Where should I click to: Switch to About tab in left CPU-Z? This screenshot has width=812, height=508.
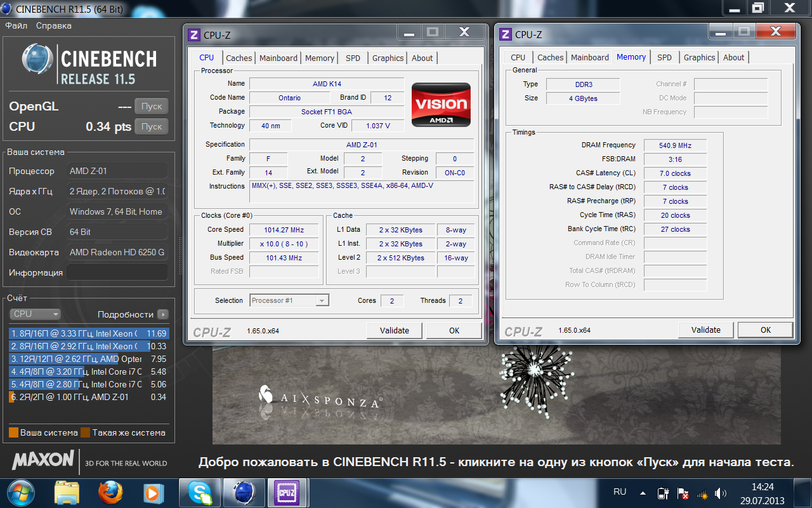422,58
